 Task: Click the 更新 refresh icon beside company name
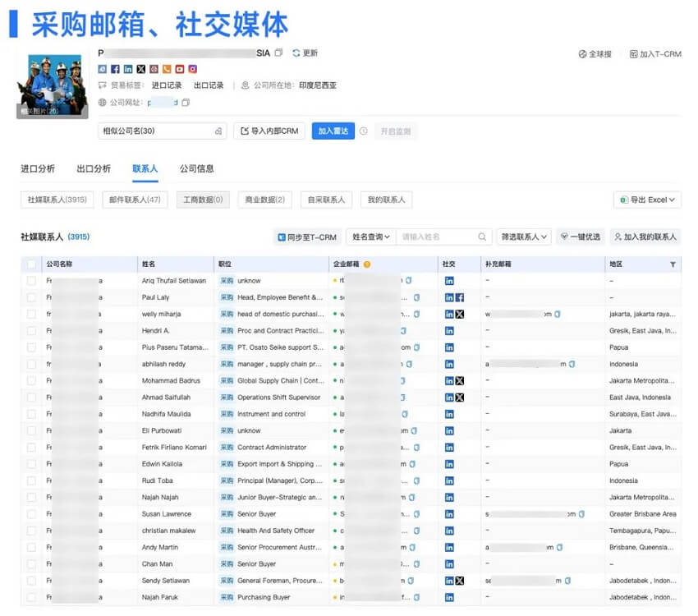tap(296, 53)
